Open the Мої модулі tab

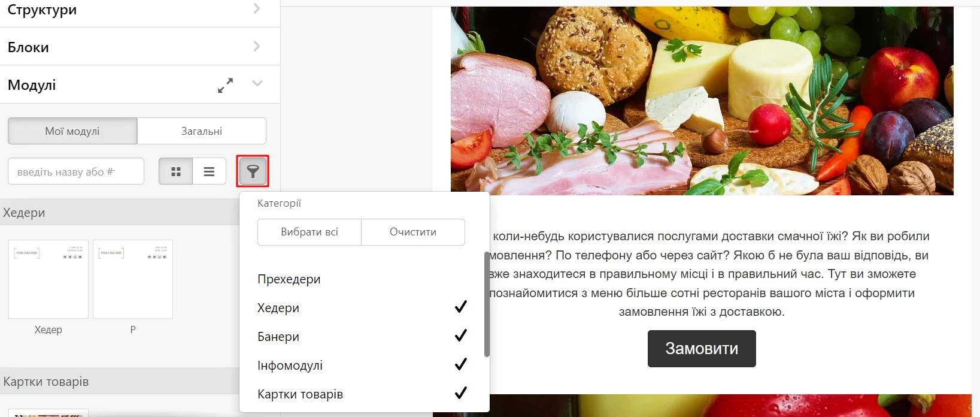point(72,131)
